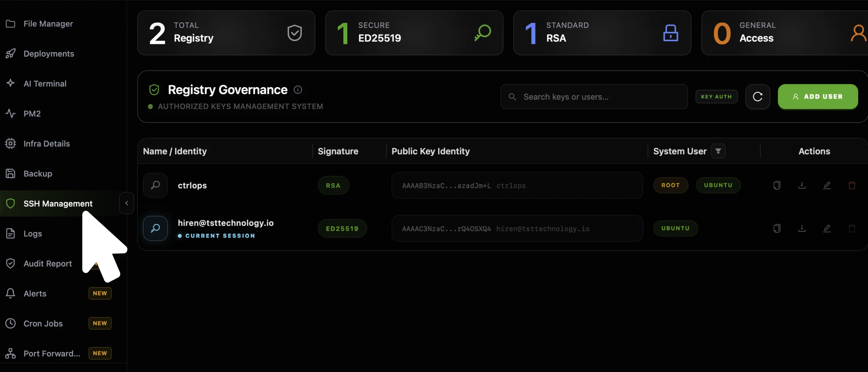Delete the ctrlops key entry

tap(852, 185)
